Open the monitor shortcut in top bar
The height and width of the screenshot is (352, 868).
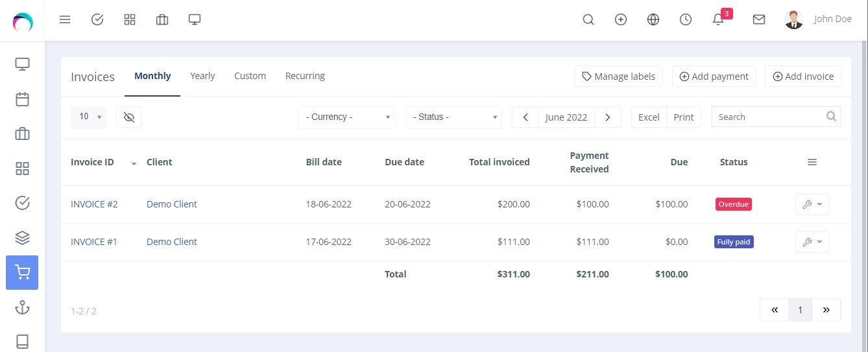click(195, 19)
